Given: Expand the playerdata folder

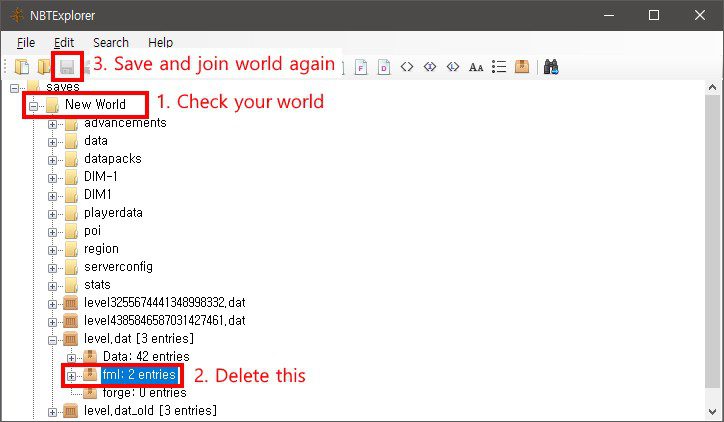Looking at the screenshot, I should [53, 213].
